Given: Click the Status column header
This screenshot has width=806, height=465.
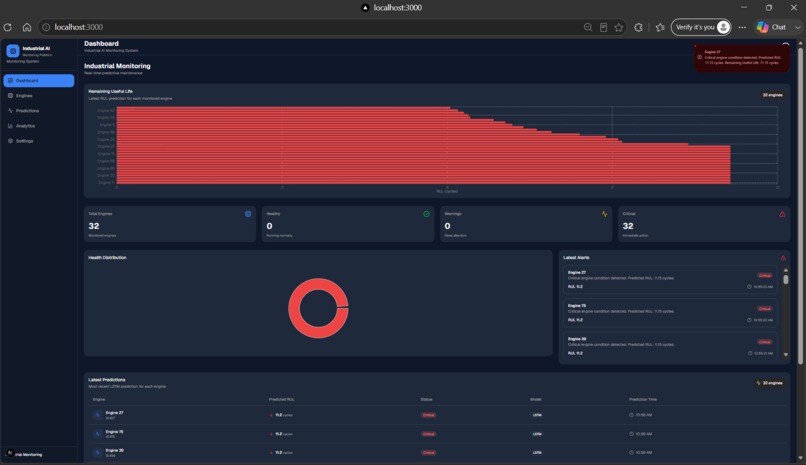Looking at the screenshot, I should 426,399.
